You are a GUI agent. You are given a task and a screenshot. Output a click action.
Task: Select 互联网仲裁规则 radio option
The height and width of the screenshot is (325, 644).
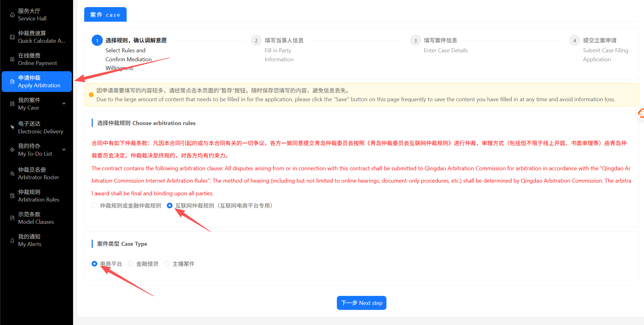pos(170,206)
